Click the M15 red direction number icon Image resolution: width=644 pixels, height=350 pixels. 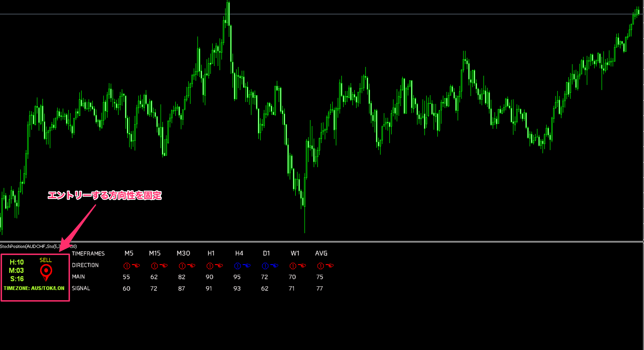point(155,266)
